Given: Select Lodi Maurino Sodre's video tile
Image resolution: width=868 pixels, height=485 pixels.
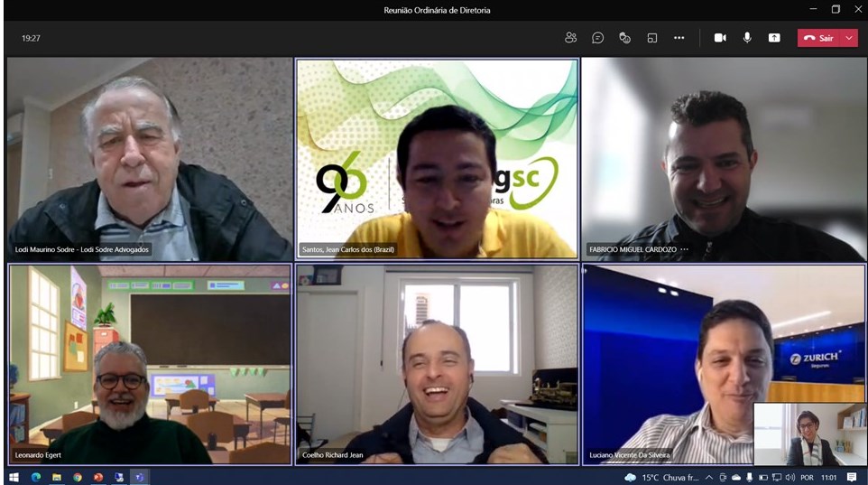Looking at the screenshot, I should click(x=149, y=159).
